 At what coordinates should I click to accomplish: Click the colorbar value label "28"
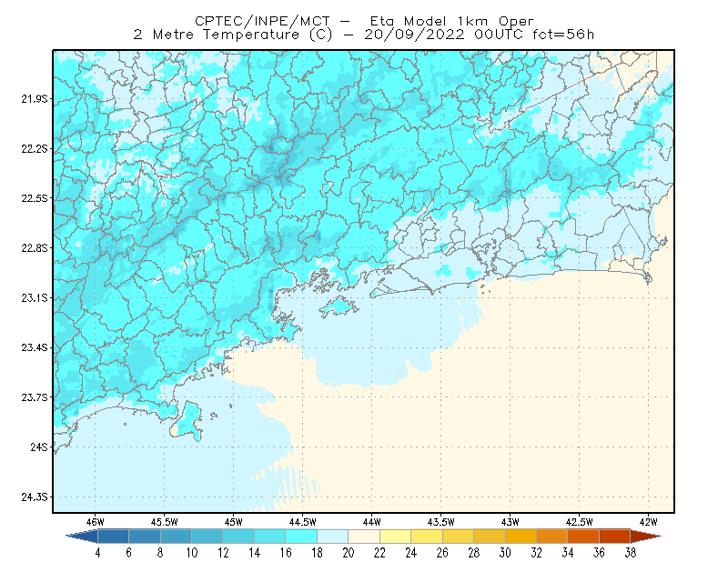474,553
